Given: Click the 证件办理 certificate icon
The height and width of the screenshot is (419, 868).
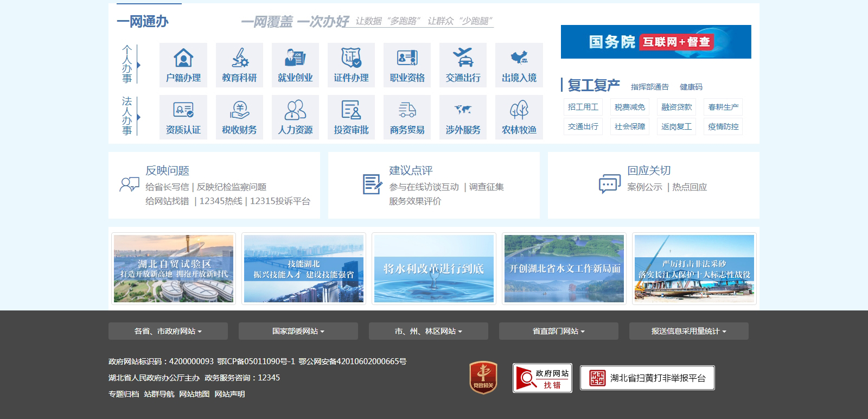Looking at the screenshot, I should [x=351, y=58].
